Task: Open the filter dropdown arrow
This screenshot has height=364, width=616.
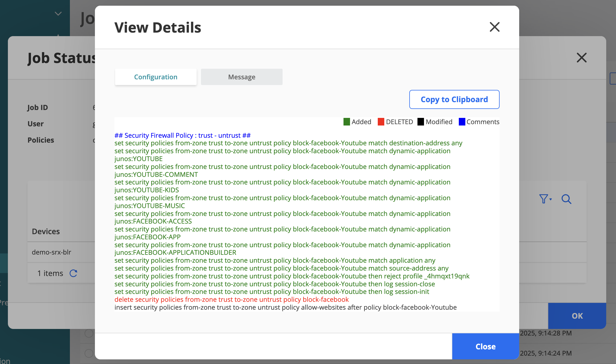Action: 550,199
